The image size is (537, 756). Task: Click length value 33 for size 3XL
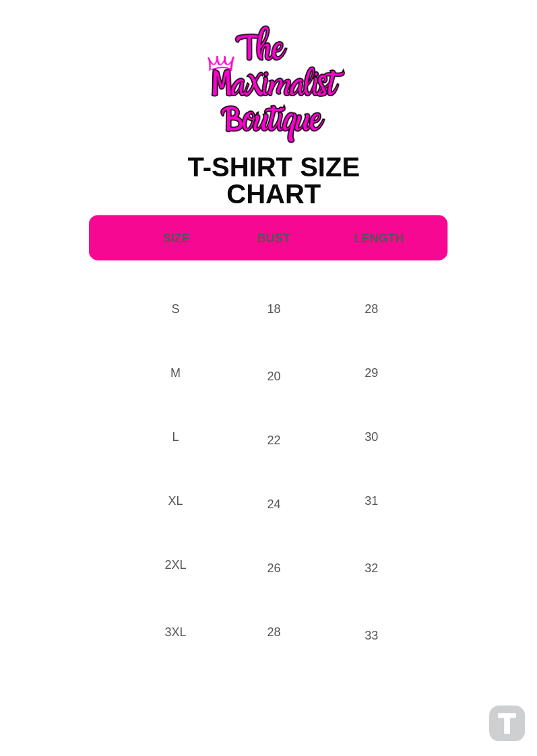(371, 635)
